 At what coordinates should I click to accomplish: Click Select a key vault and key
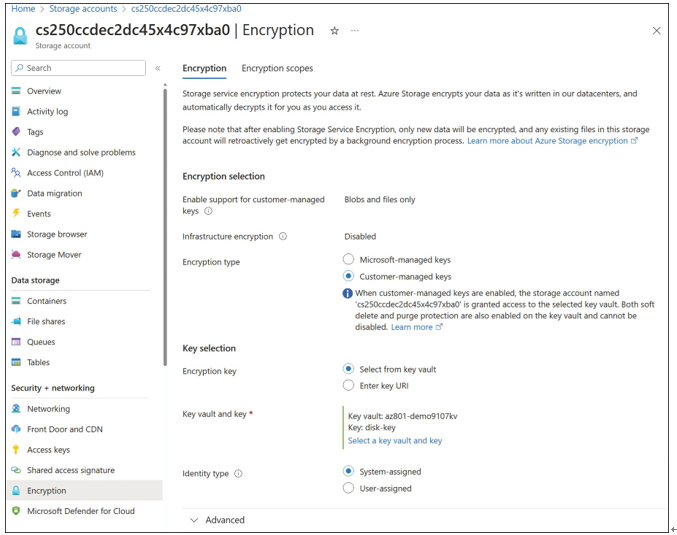pos(395,440)
